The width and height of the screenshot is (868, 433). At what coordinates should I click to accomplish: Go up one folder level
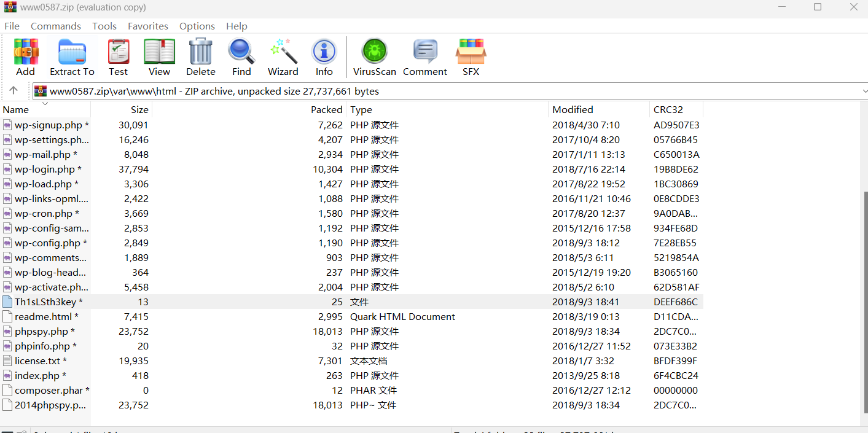point(14,91)
